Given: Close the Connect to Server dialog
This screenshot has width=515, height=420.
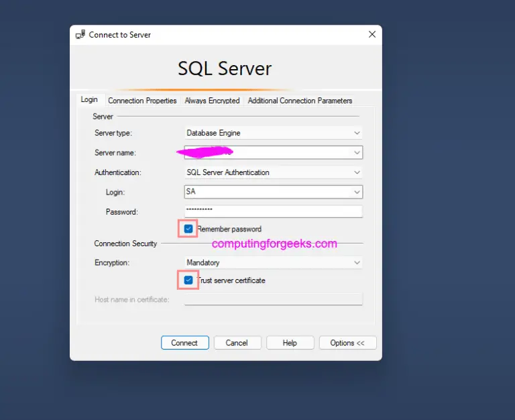Looking at the screenshot, I should pyautogui.click(x=372, y=34).
